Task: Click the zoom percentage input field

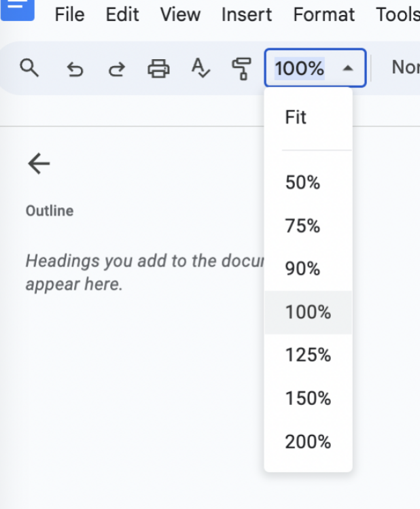Action: [300, 69]
